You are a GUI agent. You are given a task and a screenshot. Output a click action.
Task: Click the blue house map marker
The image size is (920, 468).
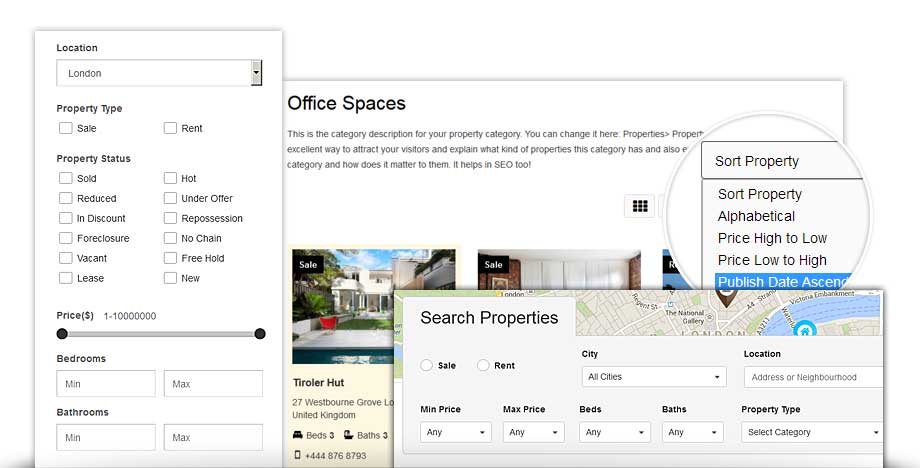[x=804, y=329]
